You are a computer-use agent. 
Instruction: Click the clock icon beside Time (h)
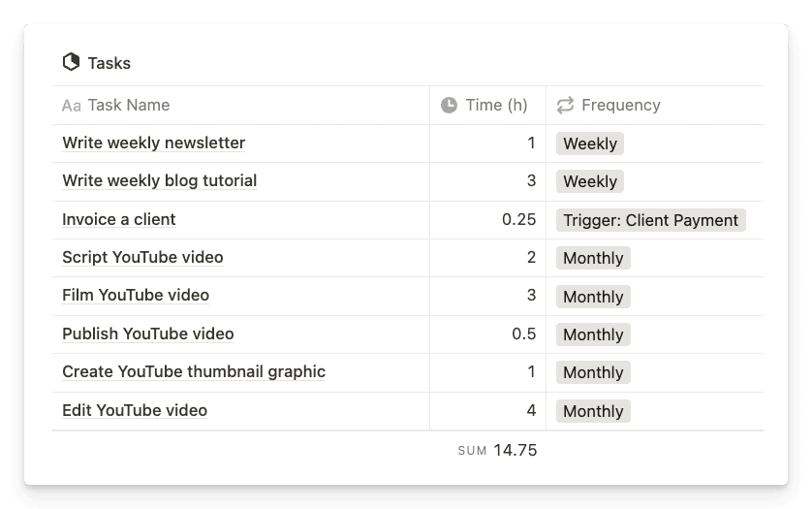pyautogui.click(x=449, y=105)
